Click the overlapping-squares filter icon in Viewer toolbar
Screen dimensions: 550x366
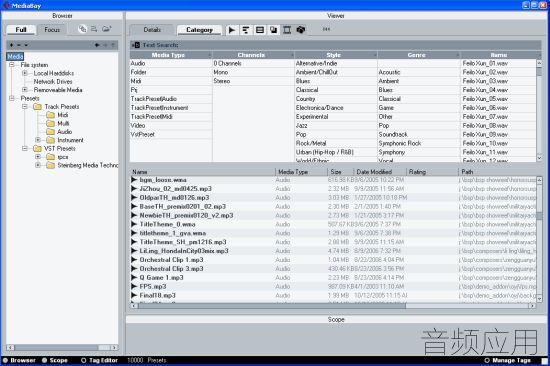[x=273, y=30]
